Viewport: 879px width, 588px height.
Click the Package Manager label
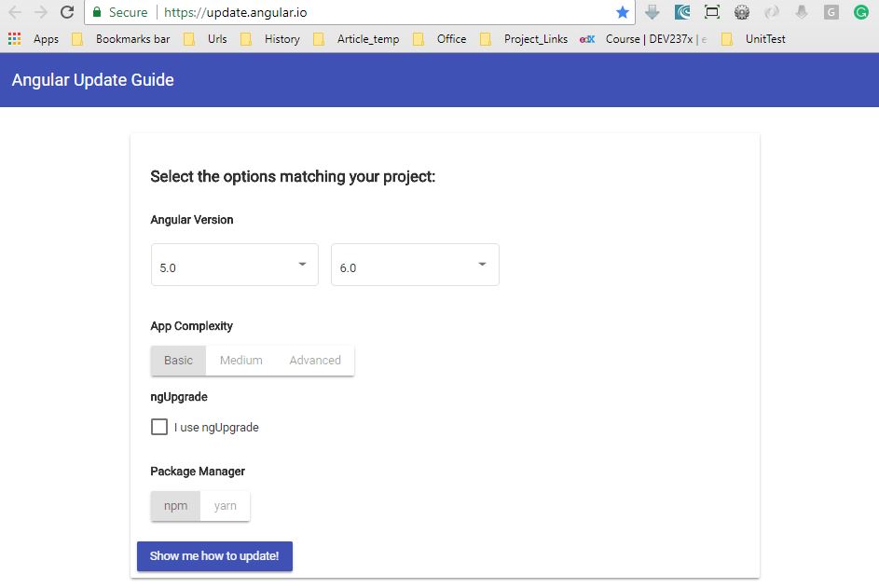click(198, 472)
